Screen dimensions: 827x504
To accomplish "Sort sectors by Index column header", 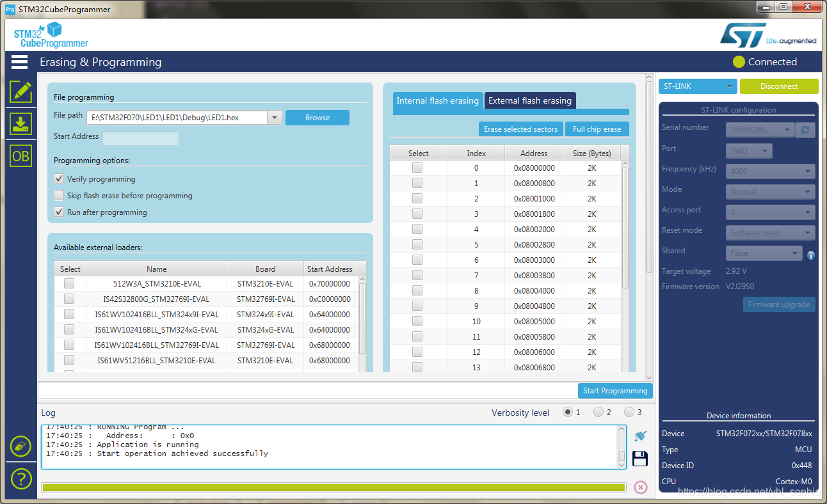I will click(x=476, y=153).
